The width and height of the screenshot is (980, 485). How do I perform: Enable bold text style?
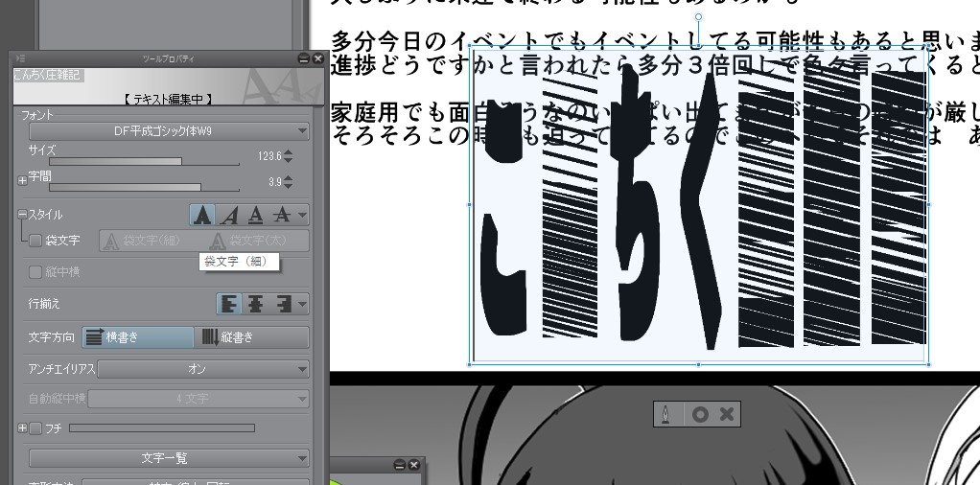coord(202,215)
